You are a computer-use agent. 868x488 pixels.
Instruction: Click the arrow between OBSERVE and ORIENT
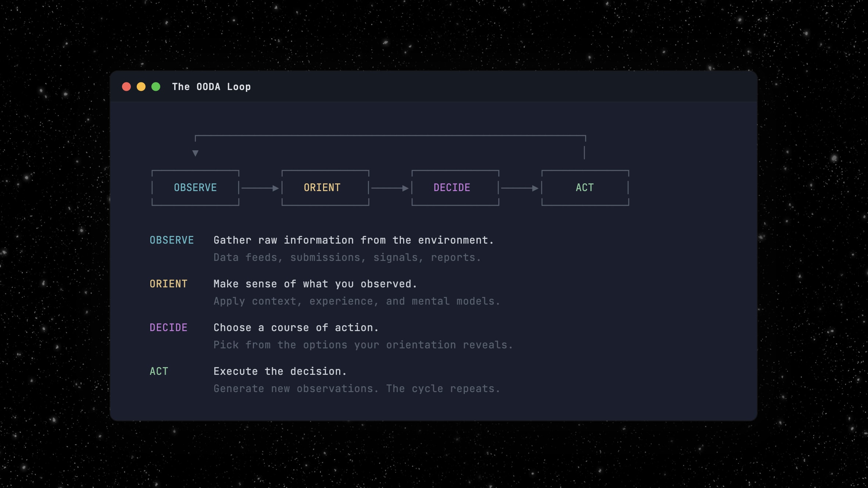point(260,188)
